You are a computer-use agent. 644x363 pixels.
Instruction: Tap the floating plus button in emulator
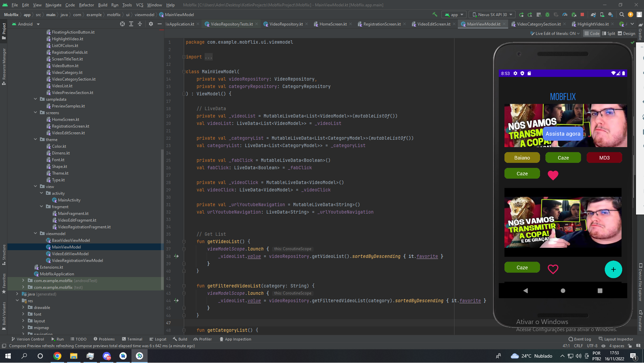click(613, 270)
